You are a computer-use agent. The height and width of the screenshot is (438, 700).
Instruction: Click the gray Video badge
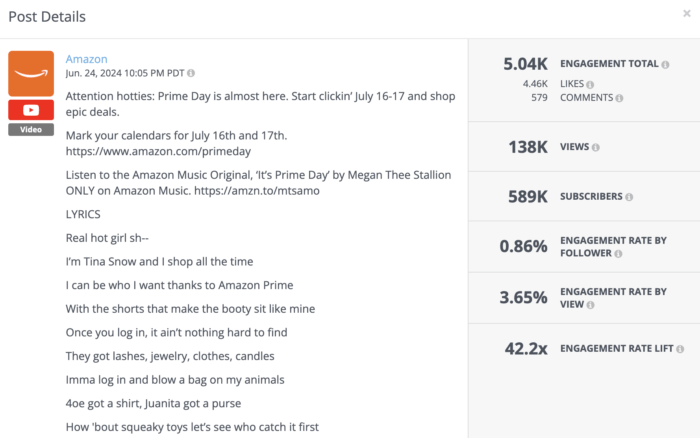(31, 129)
